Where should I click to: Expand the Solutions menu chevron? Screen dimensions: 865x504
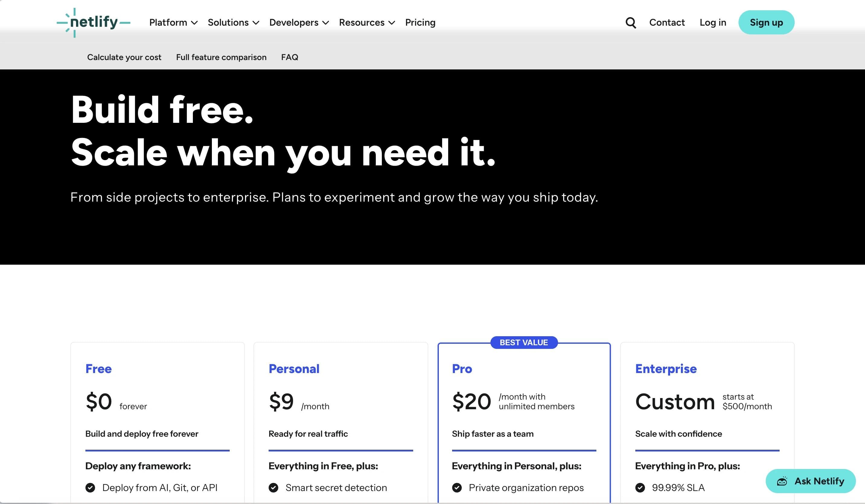coord(256,23)
